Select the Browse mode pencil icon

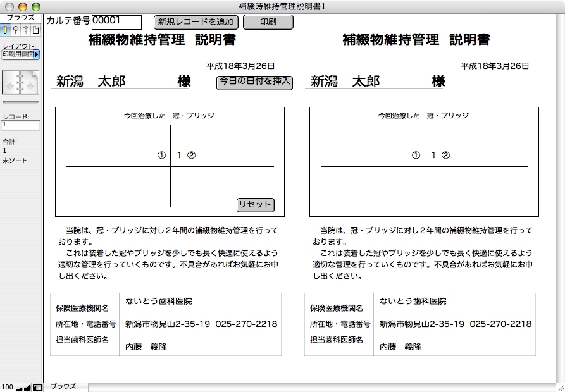[x=6, y=30]
